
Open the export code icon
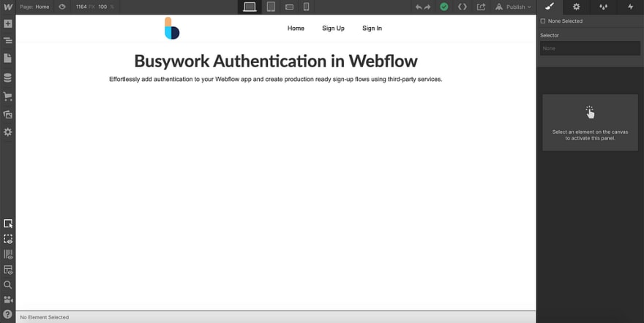click(x=463, y=7)
